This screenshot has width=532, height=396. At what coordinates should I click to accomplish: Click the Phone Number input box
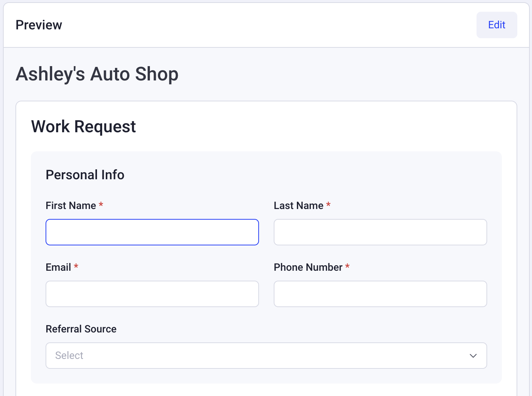[380, 294]
